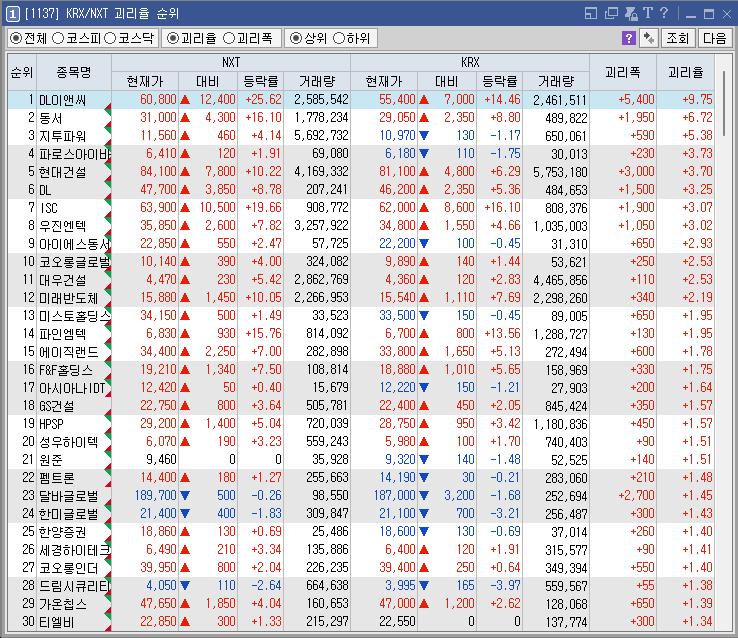The image size is (738, 638).
Task: Select the 달바글로벌 stock name
Action: coord(68,496)
